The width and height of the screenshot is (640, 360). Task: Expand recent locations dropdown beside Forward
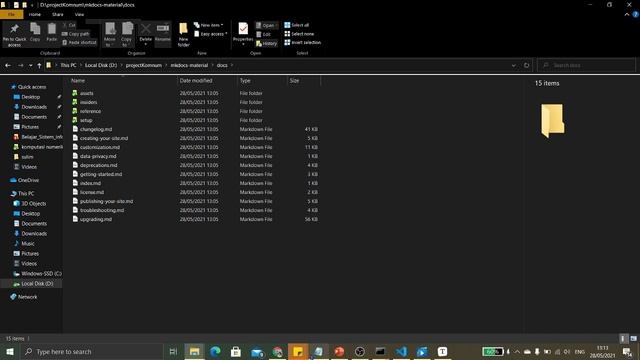tap(30, 65)
